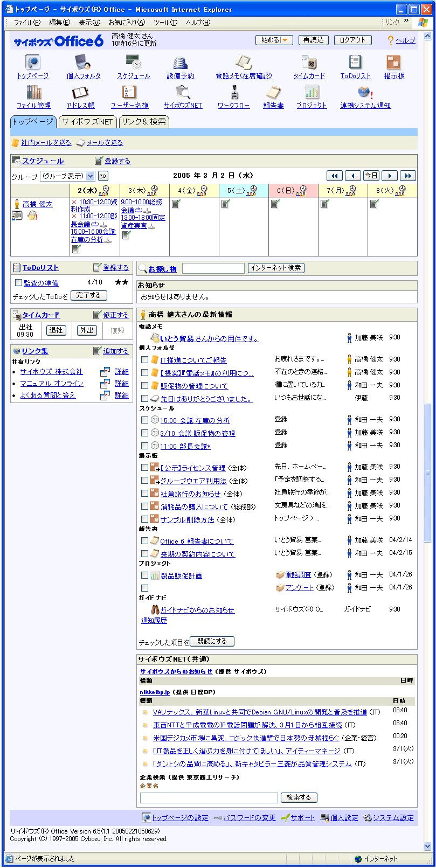Open the 始める dropdown button
This screenshot has width=436, height=868.
274,40
